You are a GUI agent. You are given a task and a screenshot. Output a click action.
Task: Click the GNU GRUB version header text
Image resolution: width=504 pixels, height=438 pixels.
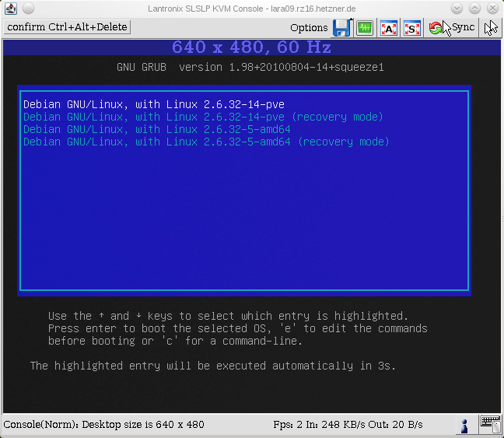click(x=250, y=67)
